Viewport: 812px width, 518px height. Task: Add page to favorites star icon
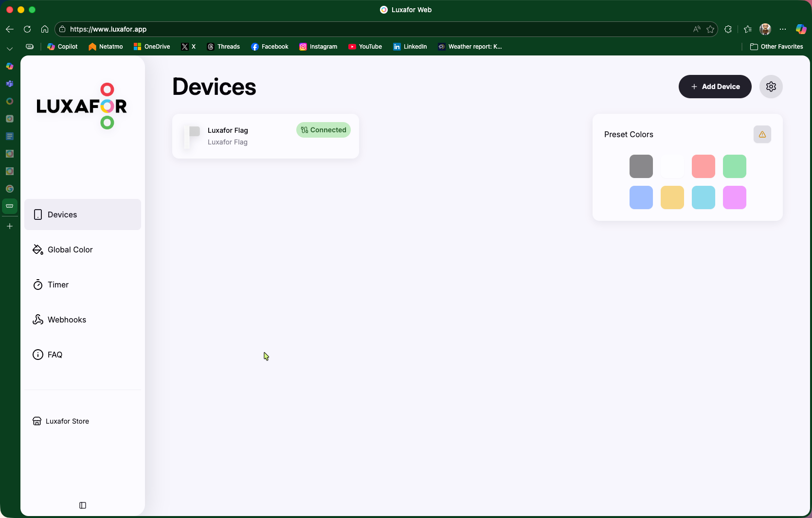[710, 29]
